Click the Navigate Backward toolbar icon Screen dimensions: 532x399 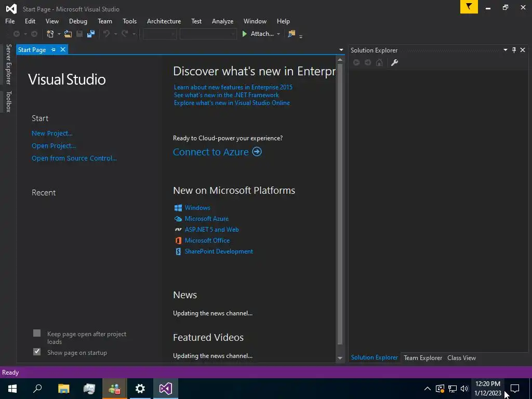point(16,34)
